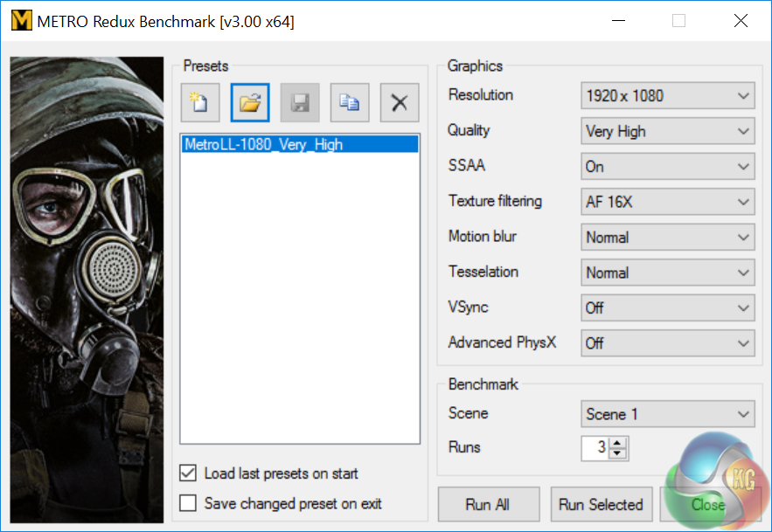Expand the Quality dropdown
The width and height of the screenshot is (772, 532).
pos(667,131)
